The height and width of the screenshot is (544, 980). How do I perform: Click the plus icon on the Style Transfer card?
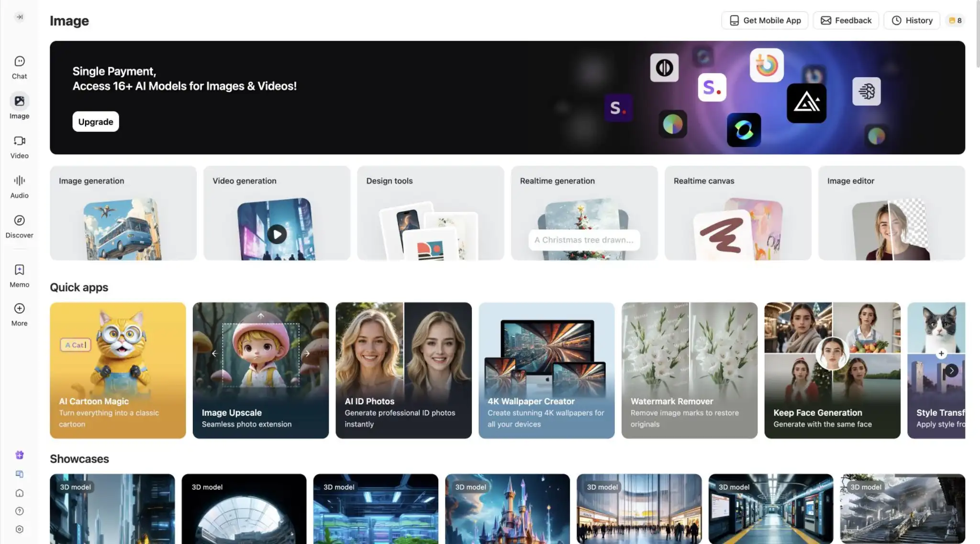(941, 353)
